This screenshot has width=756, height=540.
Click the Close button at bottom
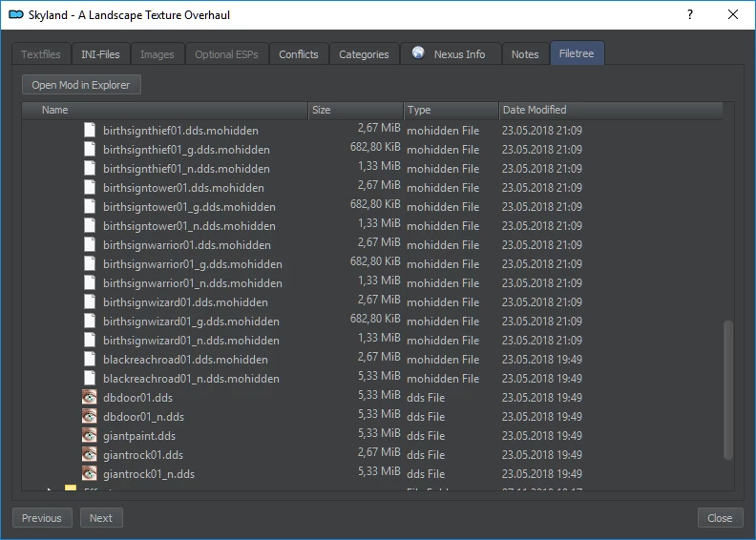(x=720, y=518)
